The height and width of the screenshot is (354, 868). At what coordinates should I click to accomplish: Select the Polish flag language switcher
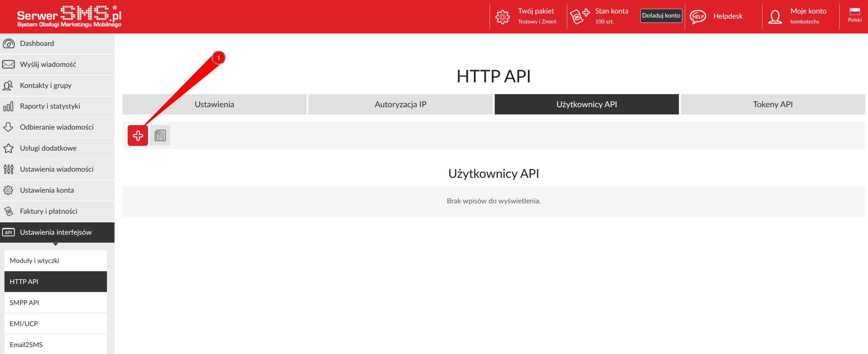pos(855,14)
